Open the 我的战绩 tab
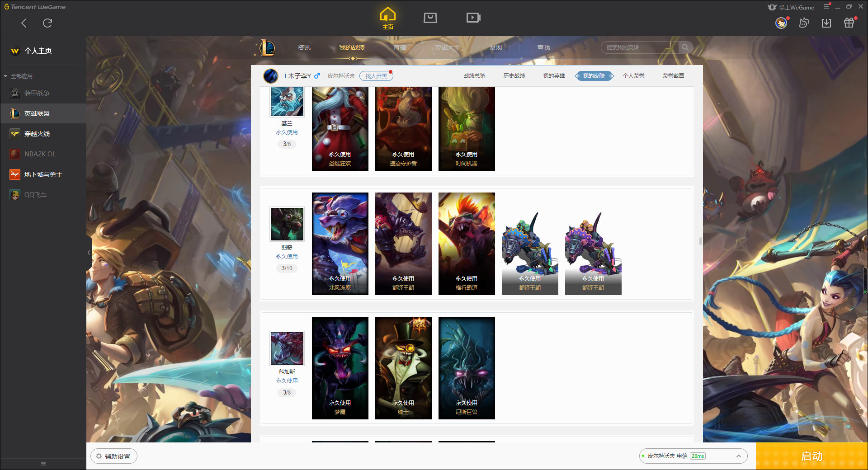 click(x=352, y=47)
